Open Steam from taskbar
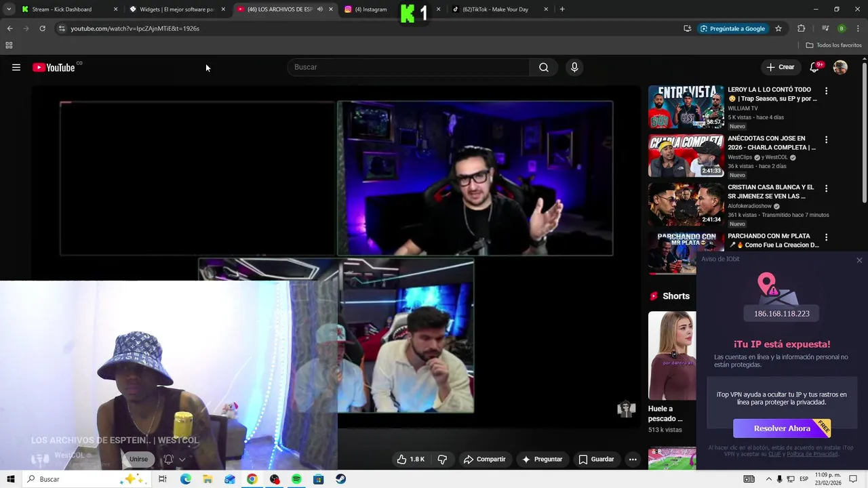 (340, 479)
